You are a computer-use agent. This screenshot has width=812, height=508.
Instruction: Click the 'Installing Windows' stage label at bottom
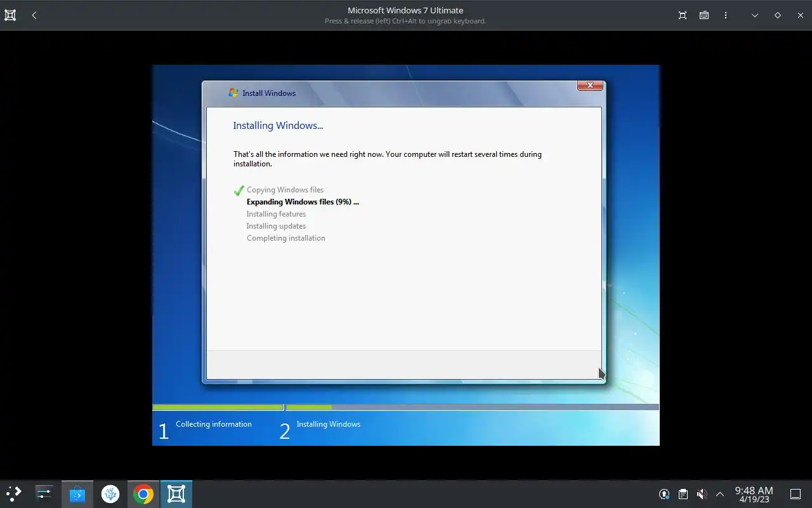(328, 424)
